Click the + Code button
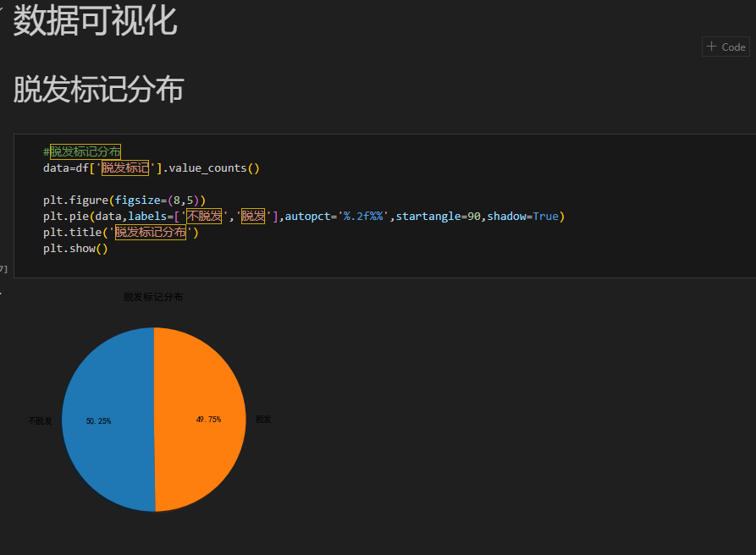The height and width of the screenshot is (555, 756). (x=726, y=47)
